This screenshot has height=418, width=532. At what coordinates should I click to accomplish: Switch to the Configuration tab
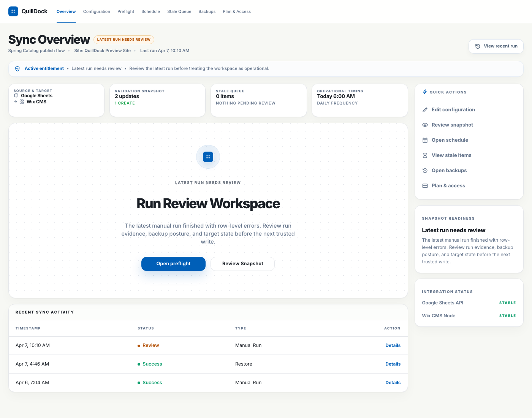(97, 11)
